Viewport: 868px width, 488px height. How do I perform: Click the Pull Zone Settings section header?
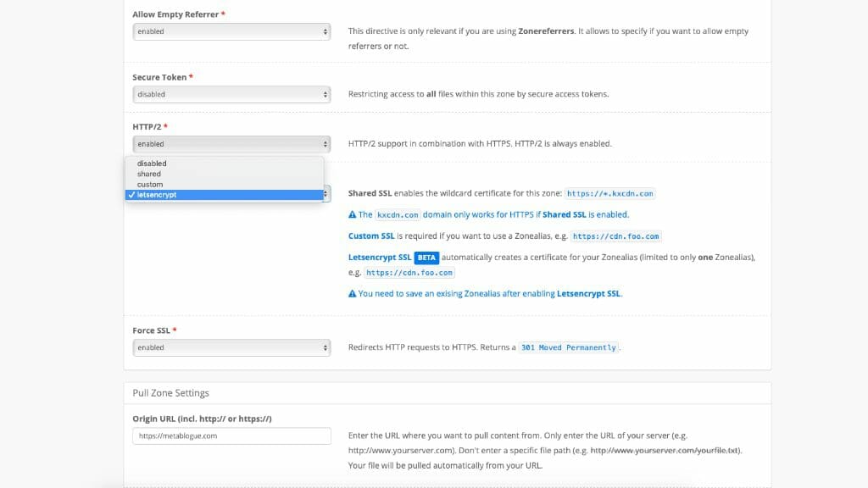click(172, 392)
